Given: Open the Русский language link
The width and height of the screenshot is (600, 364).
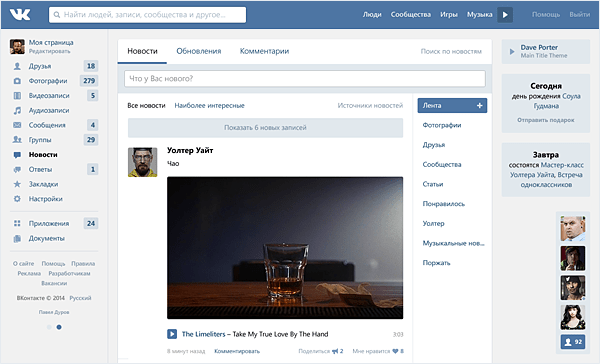Looking at the screenshot, I should (80, 298).
